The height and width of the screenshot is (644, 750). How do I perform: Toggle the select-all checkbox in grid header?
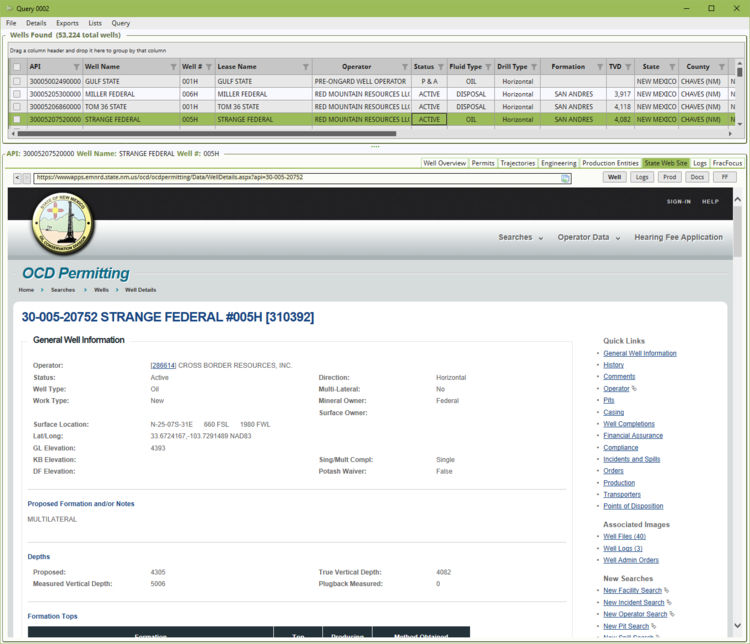tap(17, 67)
